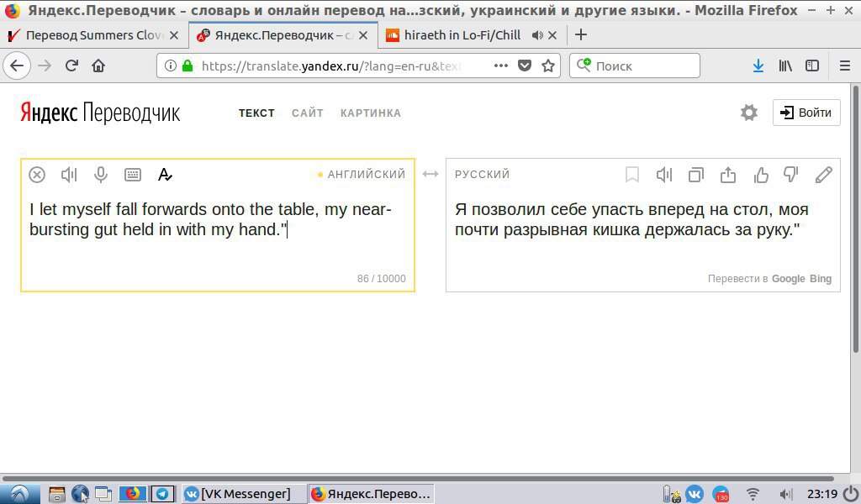This screenshot has width=861, height=504.
Task: Listen to the Russian translation
Action: coord(664,175)
